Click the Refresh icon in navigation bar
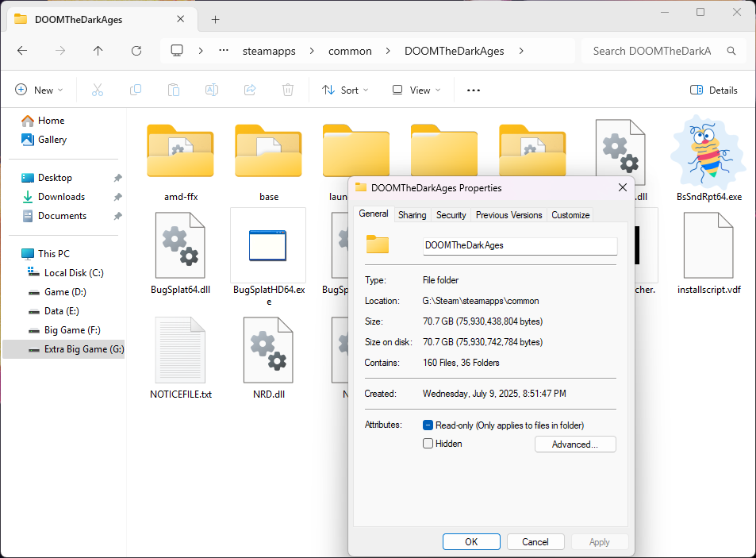Screen dimensions: 756x558 coord(136,51)
